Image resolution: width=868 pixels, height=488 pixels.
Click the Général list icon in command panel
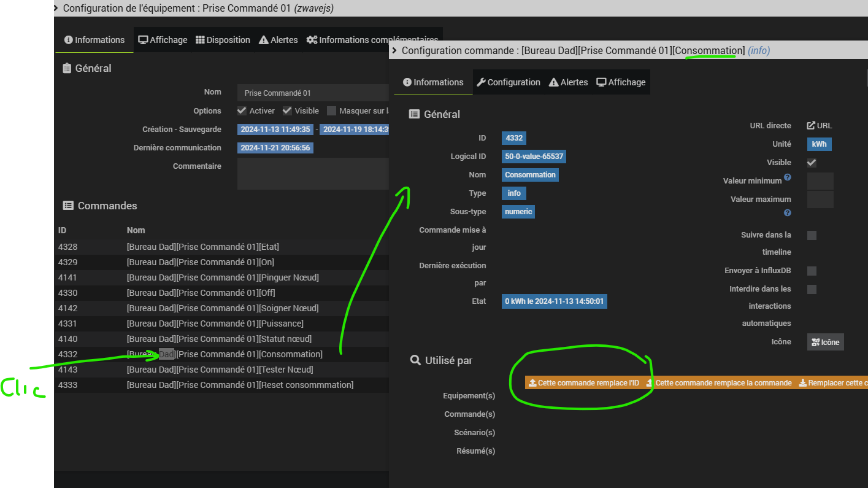415,114
